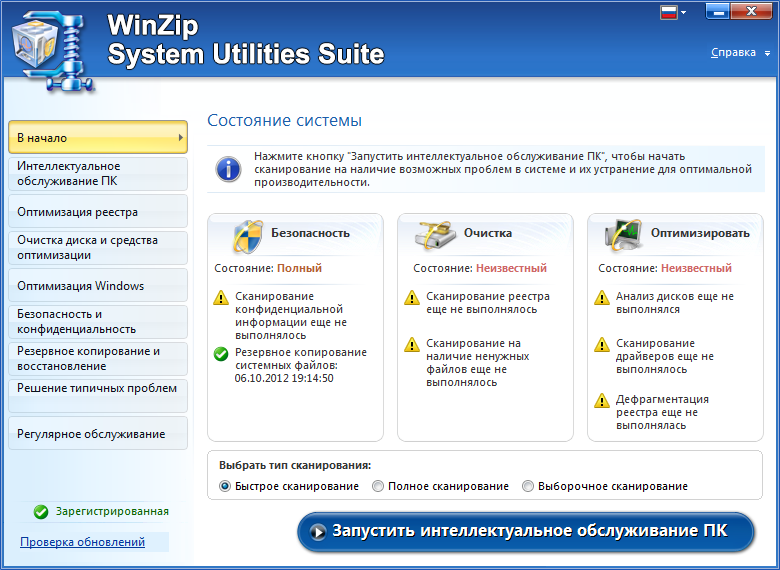Click the blue information icon
The height and width of the screenshot is (570, 780).
click(228, 169)
